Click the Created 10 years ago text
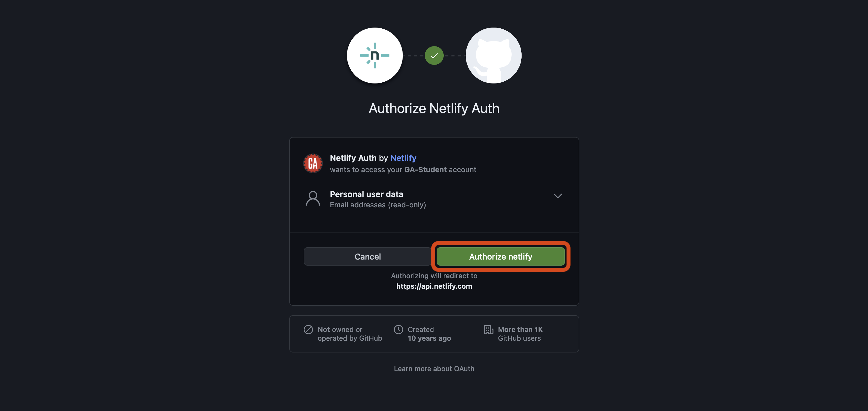The image size is (868, 411). pos(429,334)
